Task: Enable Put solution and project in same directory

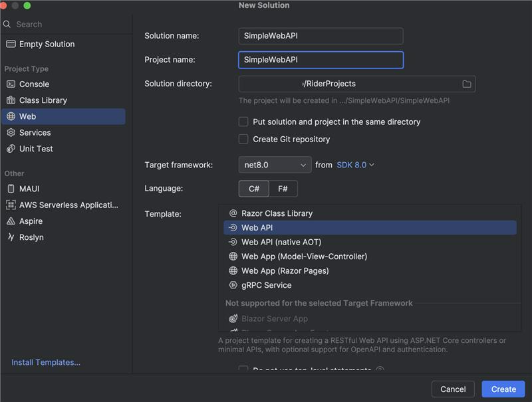Action: coord(243,122)
